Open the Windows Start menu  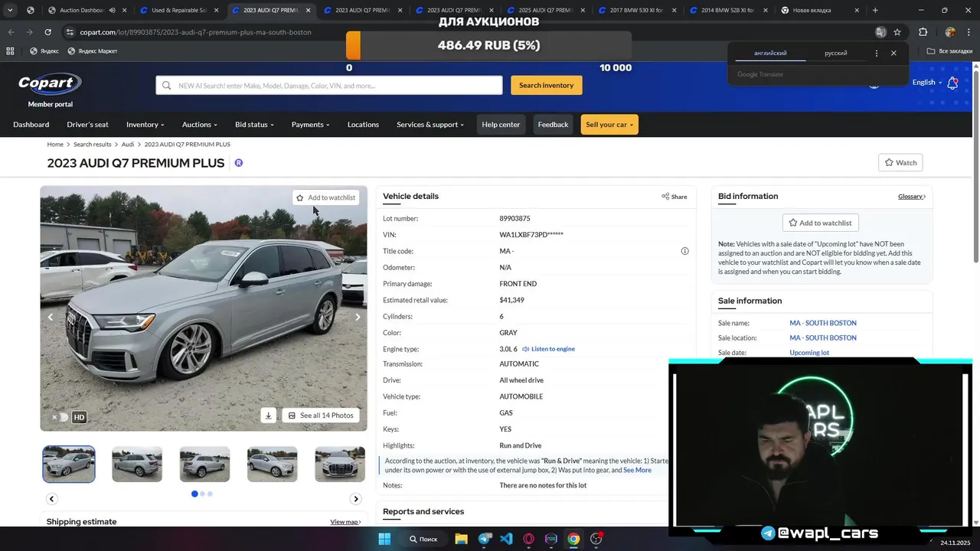coord(384,539)
